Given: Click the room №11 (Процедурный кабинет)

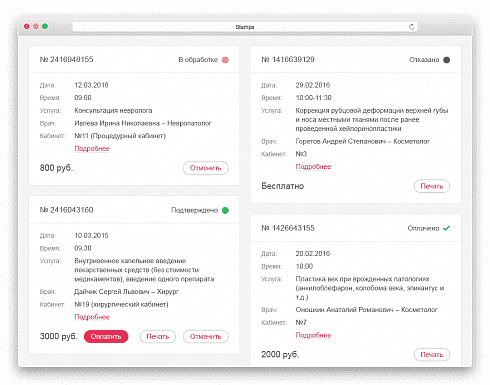Looking at the screenshot, I should click(x=120, y=136).
